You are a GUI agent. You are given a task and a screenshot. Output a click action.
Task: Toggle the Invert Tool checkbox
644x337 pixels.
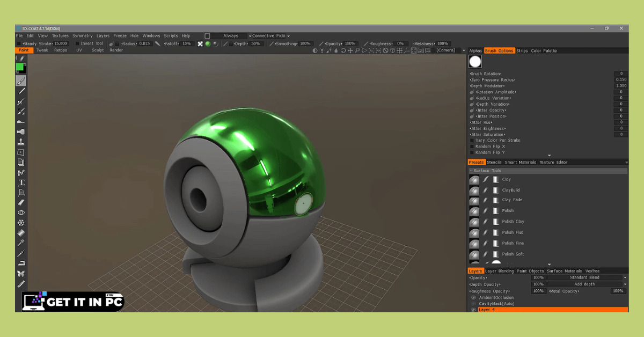click(x=77, y=43)
